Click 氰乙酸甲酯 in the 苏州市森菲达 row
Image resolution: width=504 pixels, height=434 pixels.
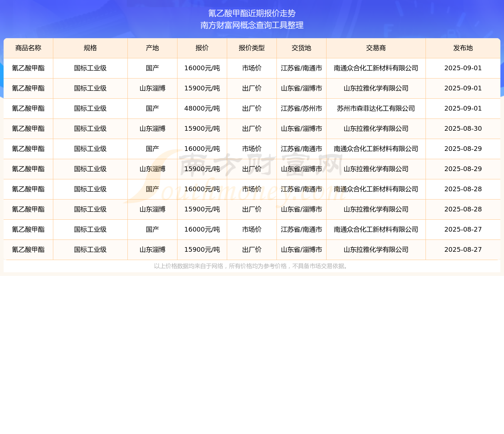point(28,108)
